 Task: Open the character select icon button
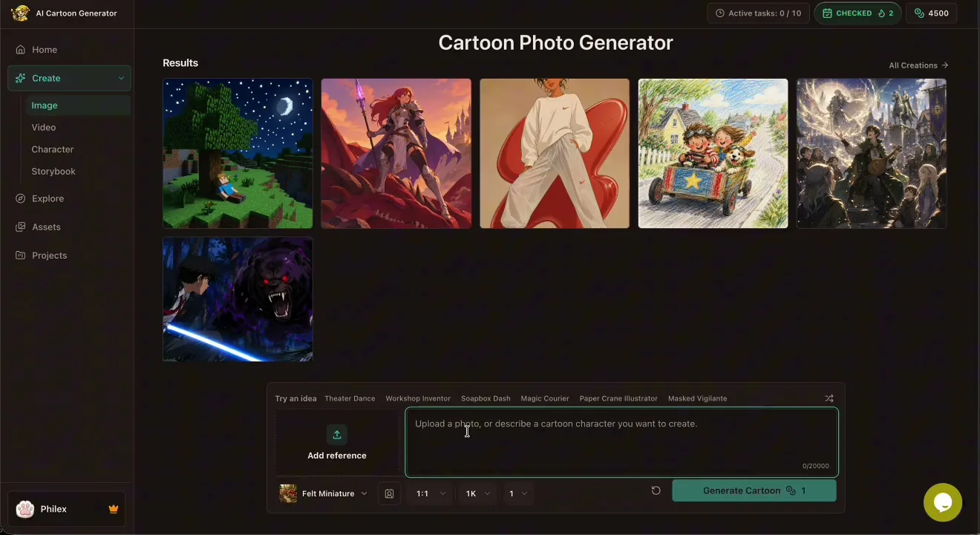pos(389,493)
